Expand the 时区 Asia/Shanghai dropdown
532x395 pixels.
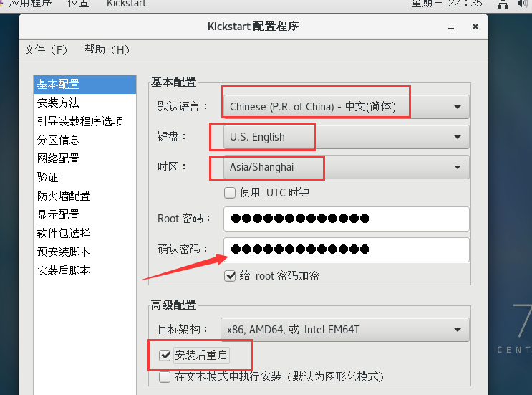click(x=346, y=167)
